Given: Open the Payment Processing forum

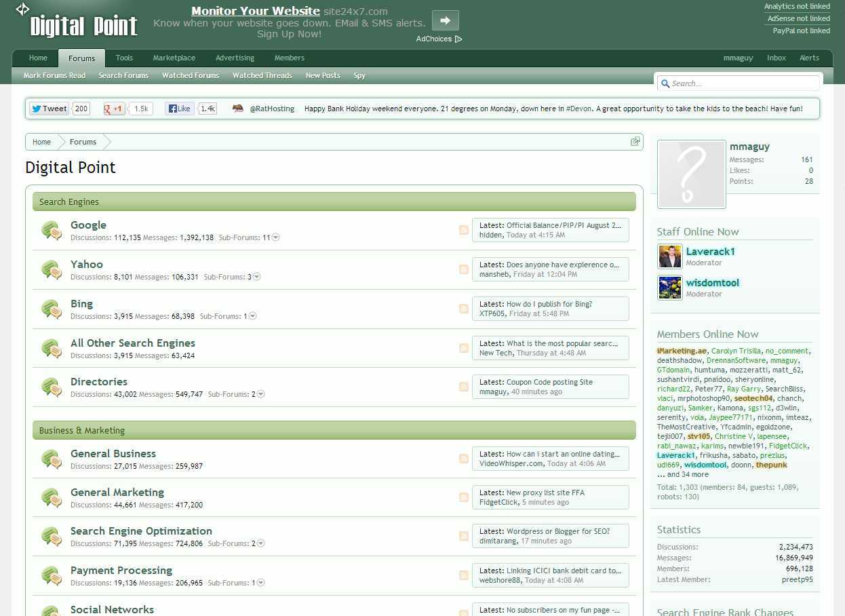Looking at the screenshot, I should 121,570.
